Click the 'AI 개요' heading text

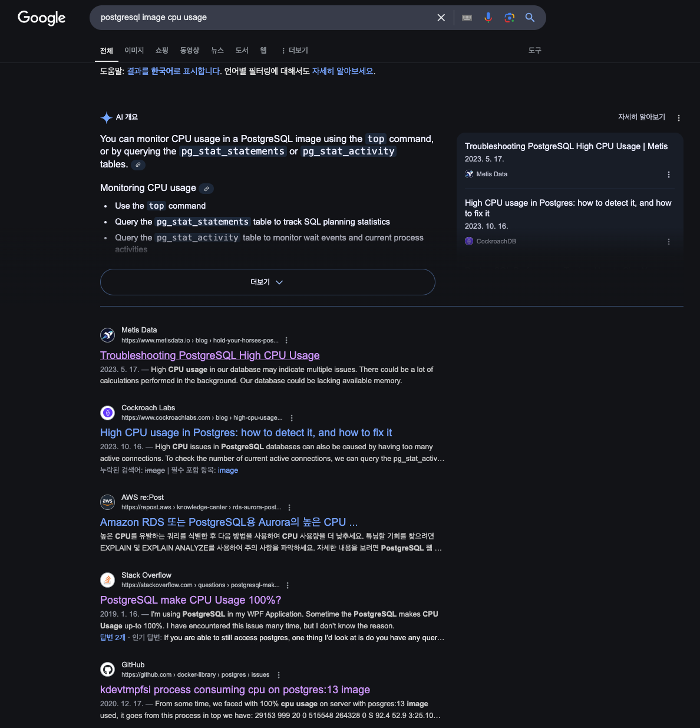[127, 117]
